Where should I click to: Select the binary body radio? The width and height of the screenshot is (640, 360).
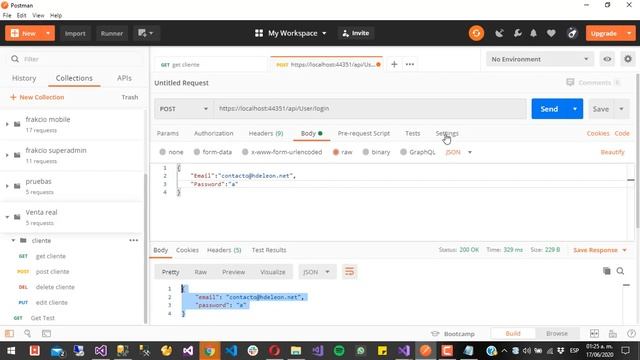point(366,152)
